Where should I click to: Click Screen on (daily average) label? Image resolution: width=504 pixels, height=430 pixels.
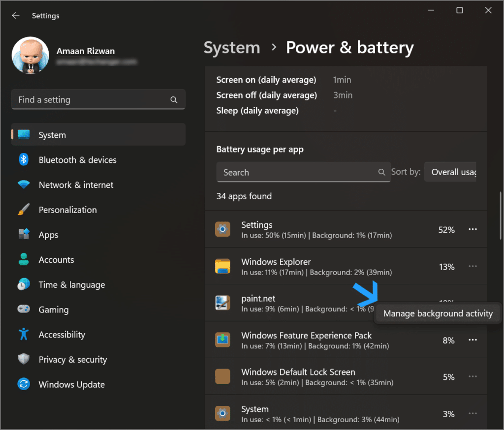266,80
